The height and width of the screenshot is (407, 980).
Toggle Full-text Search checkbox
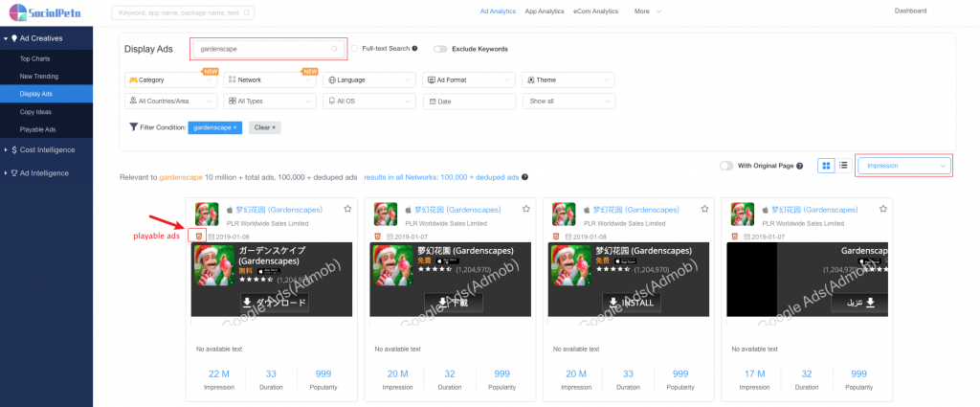(354, 48)
